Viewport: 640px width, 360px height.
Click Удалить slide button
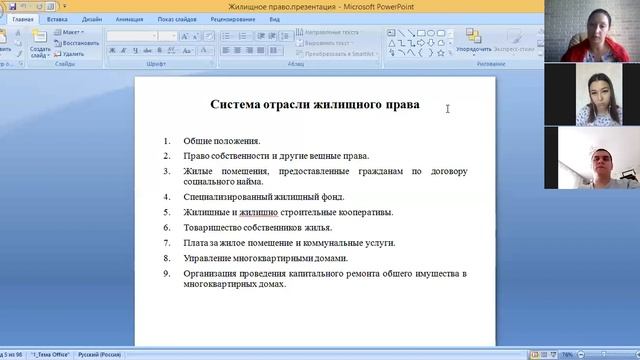69,54
